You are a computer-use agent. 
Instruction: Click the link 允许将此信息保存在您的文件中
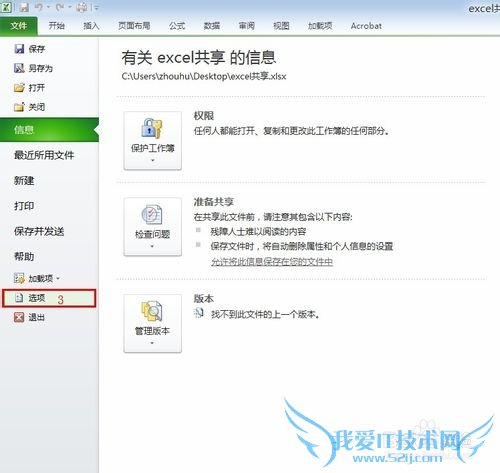272,262
